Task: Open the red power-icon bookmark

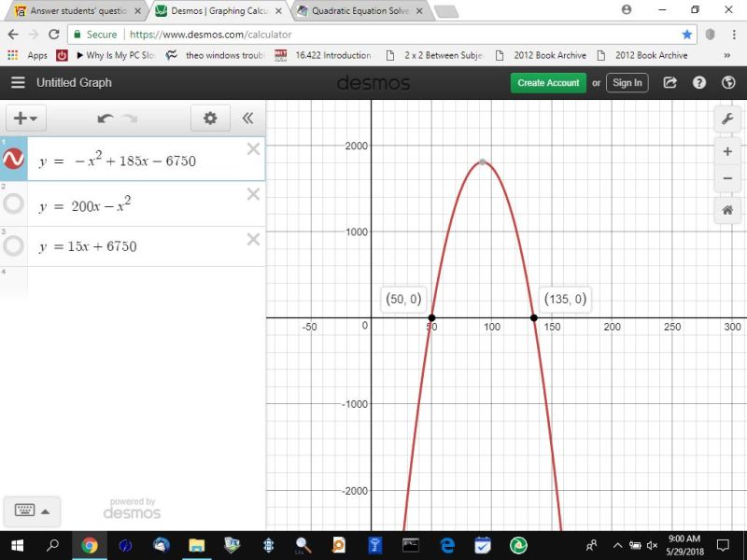Action: (62, 55)
